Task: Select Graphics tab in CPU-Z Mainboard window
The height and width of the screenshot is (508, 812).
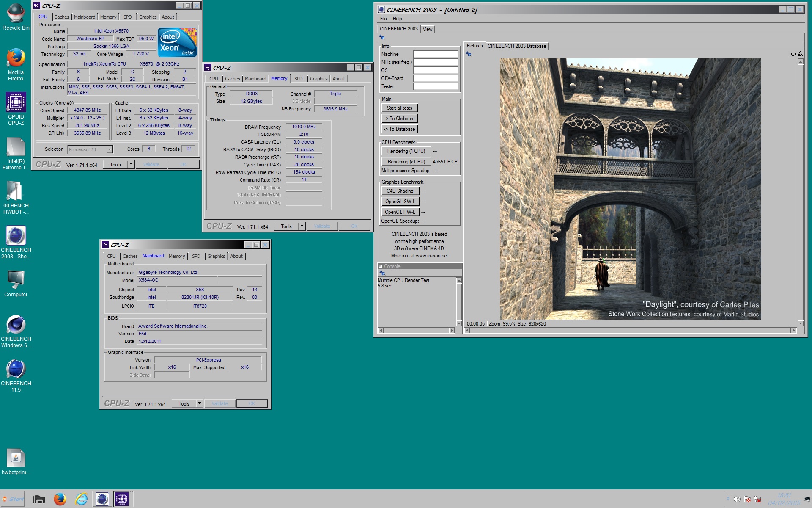Action: 216,256
